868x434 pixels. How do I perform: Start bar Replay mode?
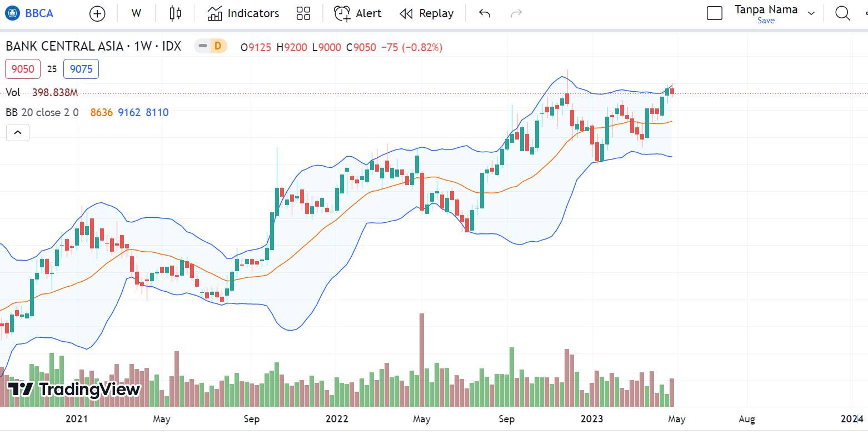point(427,13)
